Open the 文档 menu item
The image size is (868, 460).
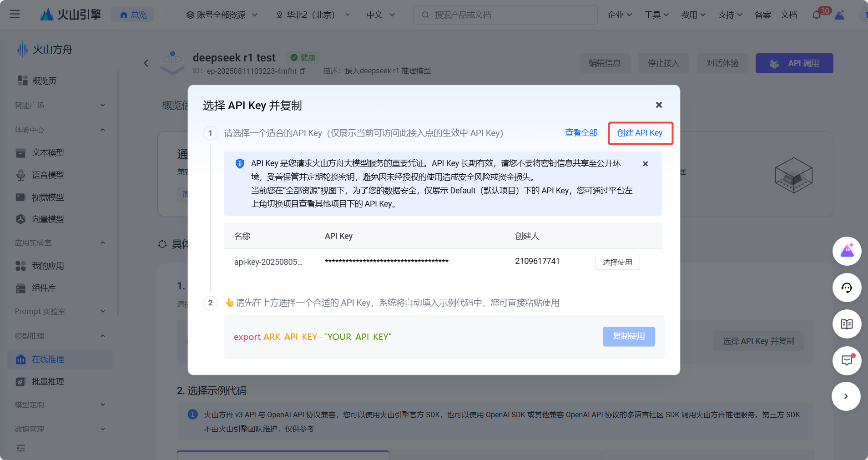(789, 15)
